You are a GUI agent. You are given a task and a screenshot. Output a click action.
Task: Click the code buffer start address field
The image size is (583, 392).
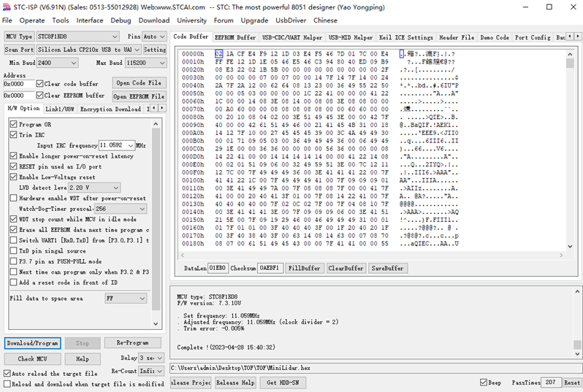(x=18, y=84)
